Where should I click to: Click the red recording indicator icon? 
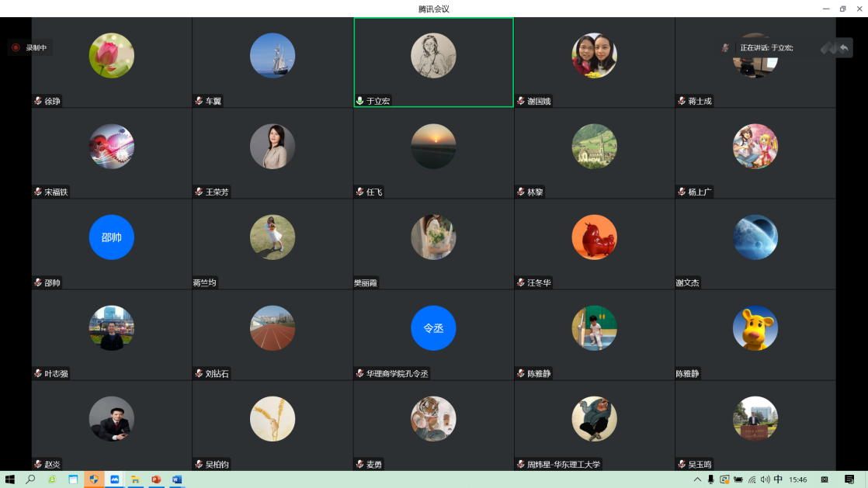click(16, 47)
